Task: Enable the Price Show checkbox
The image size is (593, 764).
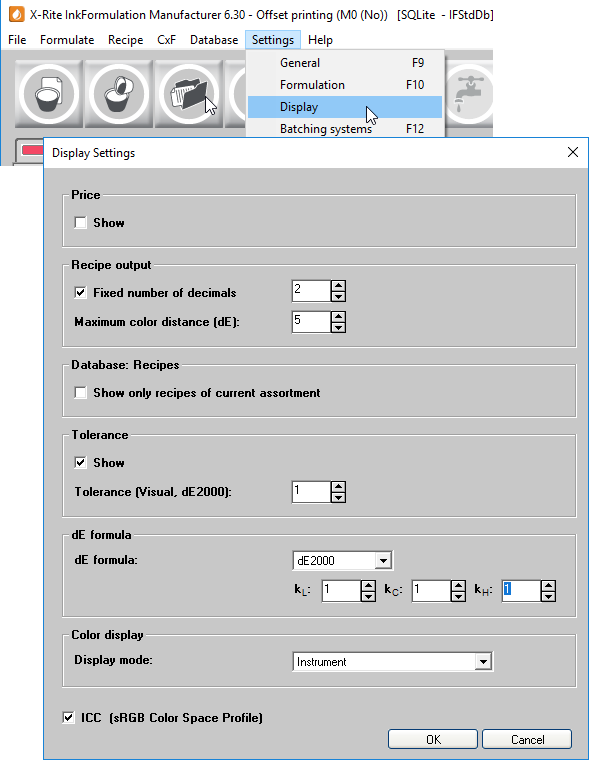Action: coord(80,223)
